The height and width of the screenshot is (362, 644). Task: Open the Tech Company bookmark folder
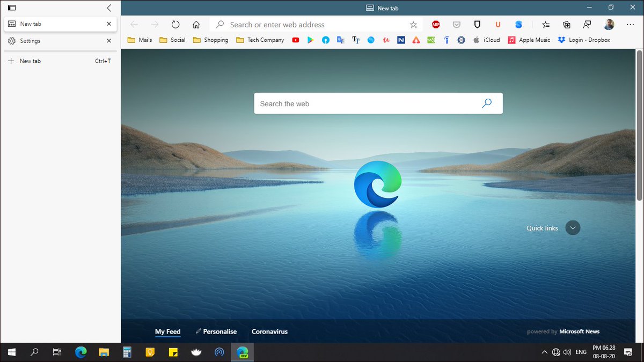[x=260, y=40]
